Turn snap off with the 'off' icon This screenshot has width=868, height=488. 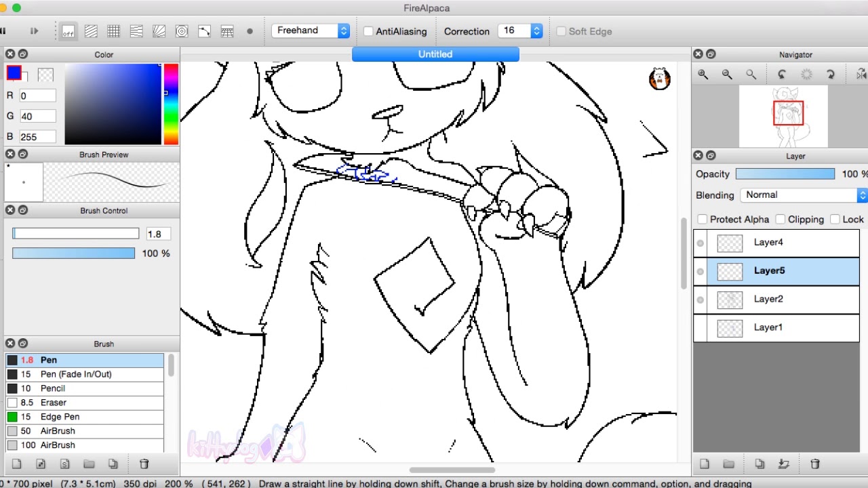pyautogui.click(x=68, y=31)
